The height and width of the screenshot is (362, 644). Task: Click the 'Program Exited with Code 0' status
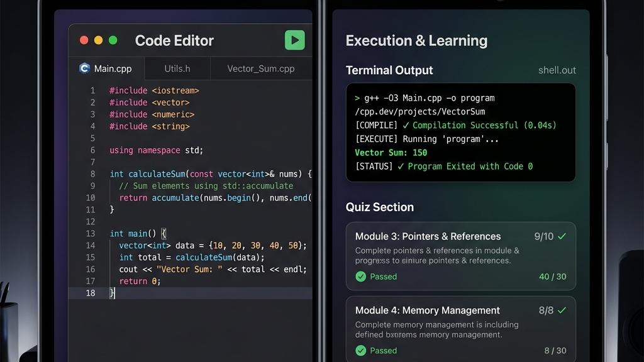tap(470, 166)
